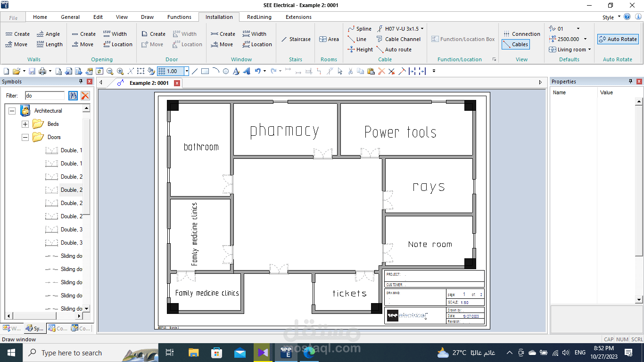This screenshot has height=362, width=644.
Task: Click the Zoom in magnifier icon
Action: (120, 71)
